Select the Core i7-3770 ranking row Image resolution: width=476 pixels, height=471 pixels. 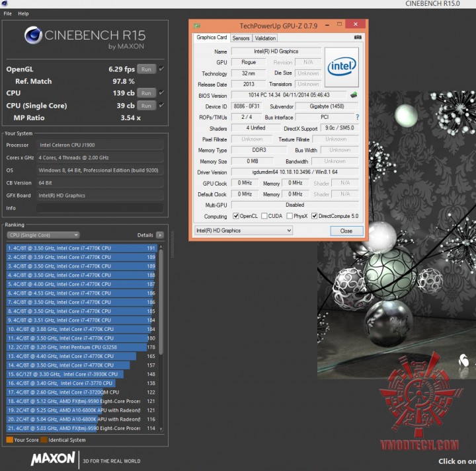coord(82,383)
